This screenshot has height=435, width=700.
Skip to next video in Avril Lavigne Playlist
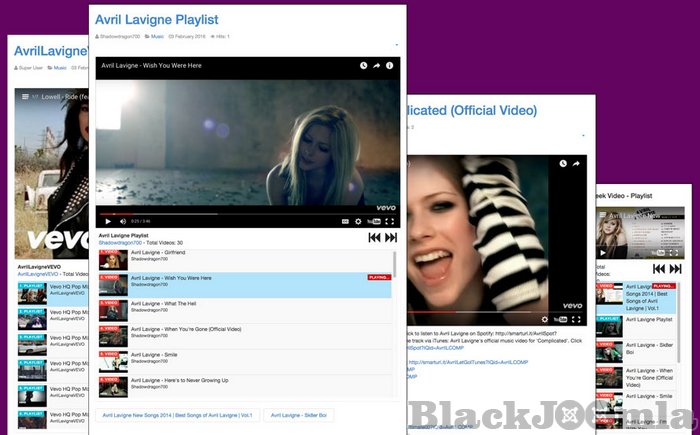coord(391,238)
